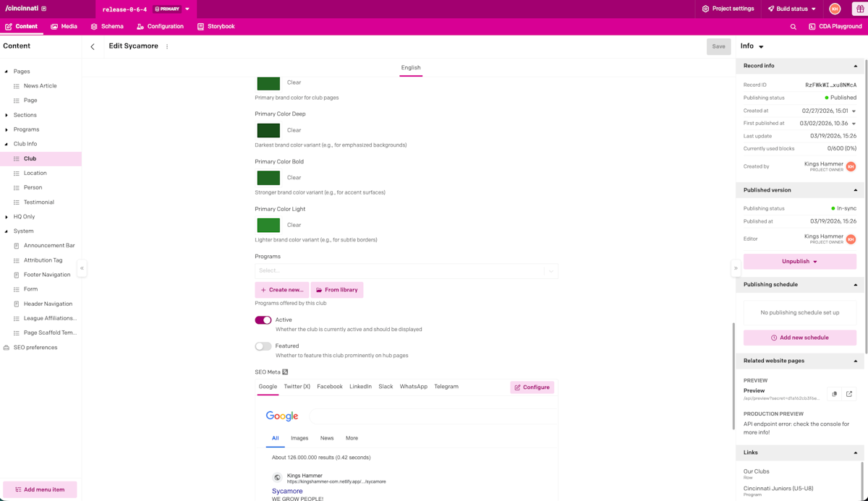The height and width of the screenshot is (501, 868).
Task: Select the Facebook SEO preview tab
Action: click(x=330, y=387)
